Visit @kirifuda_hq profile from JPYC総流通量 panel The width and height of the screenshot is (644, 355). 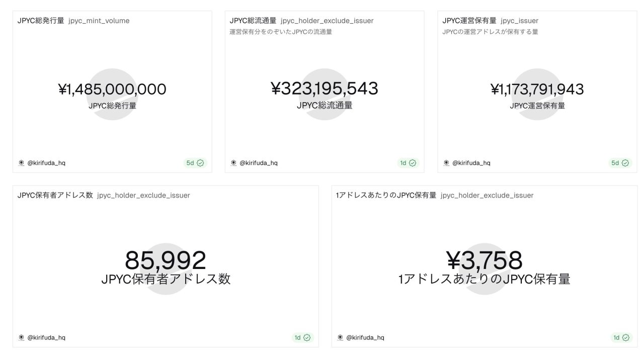click(x=258, y=163)
